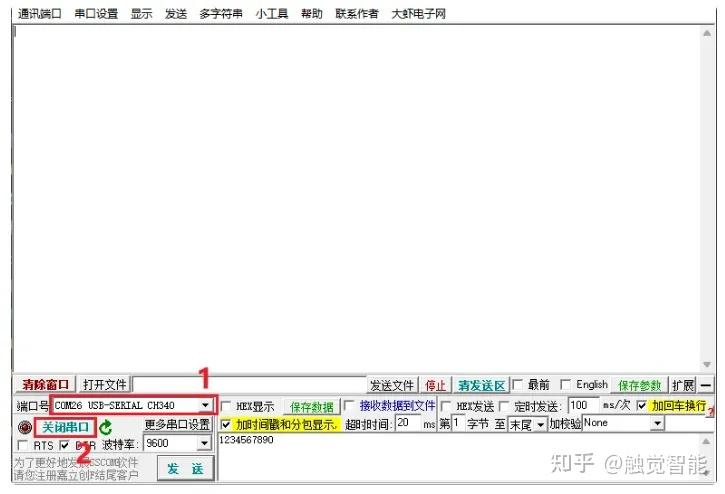
Task: Open the 加校验 None dropdown
Action: [x=657, y=423]
